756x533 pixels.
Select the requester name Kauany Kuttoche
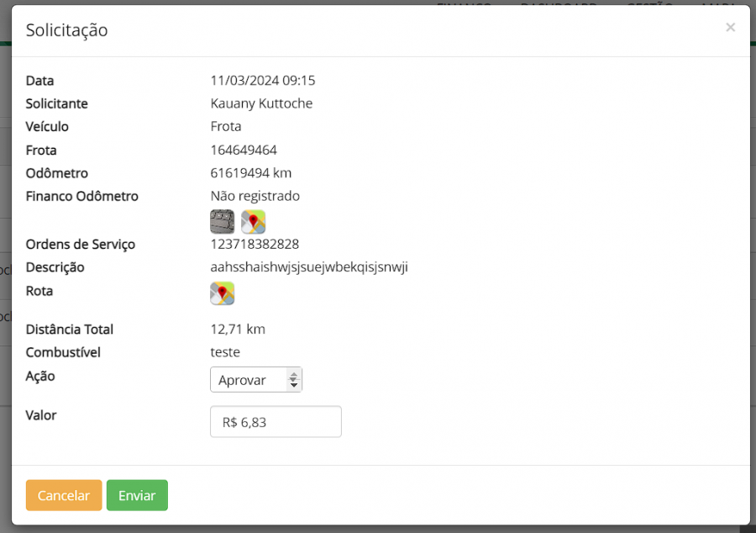261,103
